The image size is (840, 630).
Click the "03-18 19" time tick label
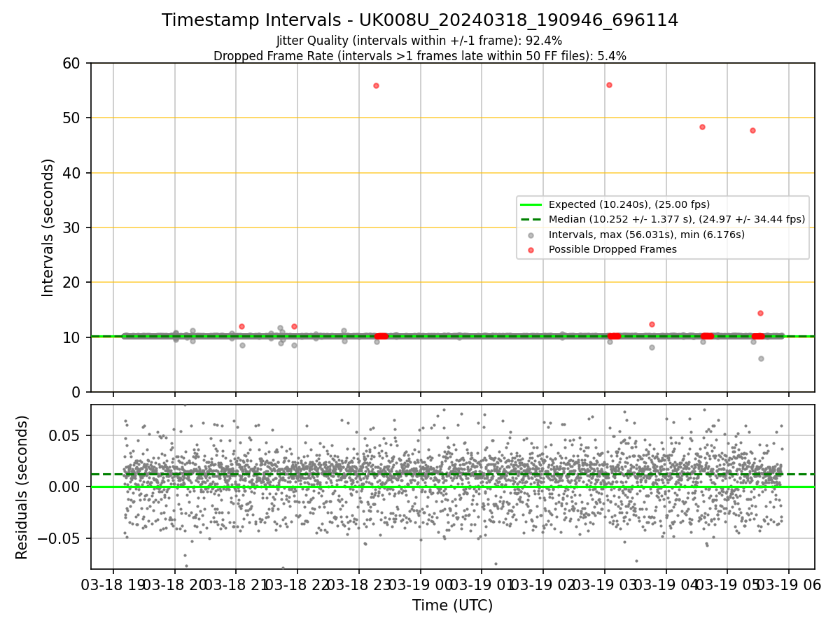pos(113,584)
